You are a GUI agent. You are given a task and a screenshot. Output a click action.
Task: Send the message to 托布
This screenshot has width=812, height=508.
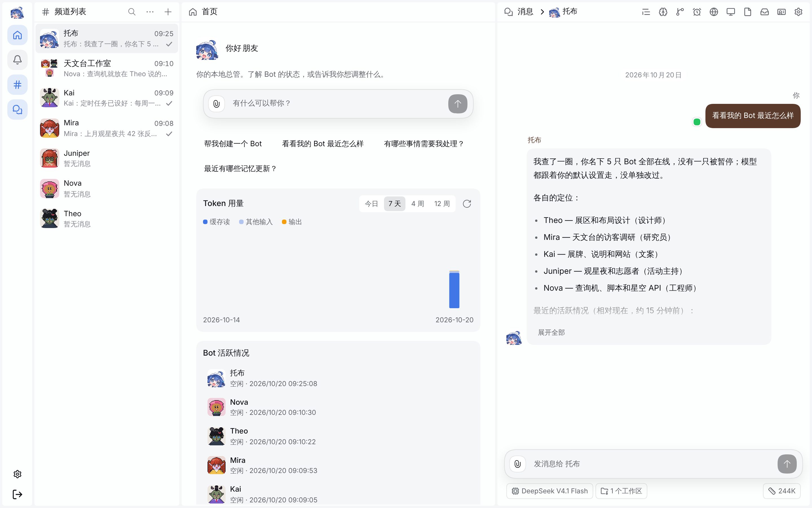[x=787, y=464]
